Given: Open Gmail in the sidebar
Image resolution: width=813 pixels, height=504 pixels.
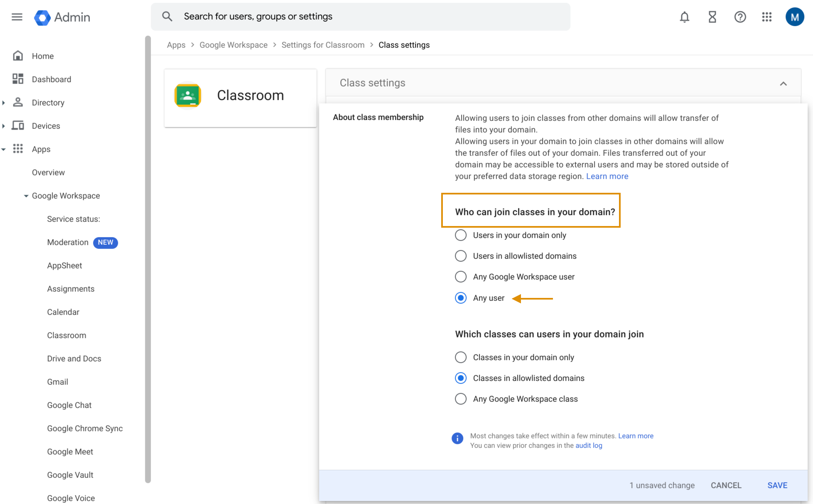Looking at the screenshot, I should coord(57,382).
